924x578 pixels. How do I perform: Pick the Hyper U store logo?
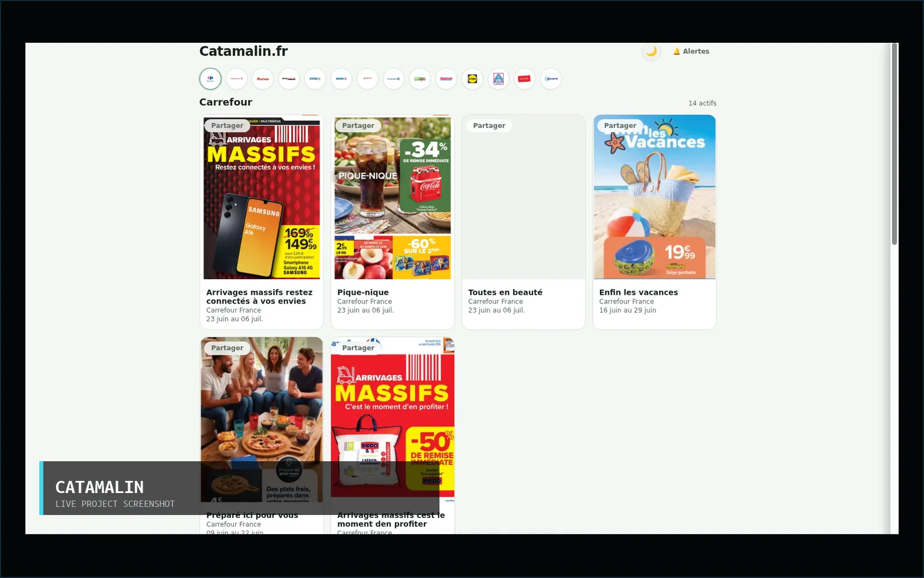(x=315, y=79)
